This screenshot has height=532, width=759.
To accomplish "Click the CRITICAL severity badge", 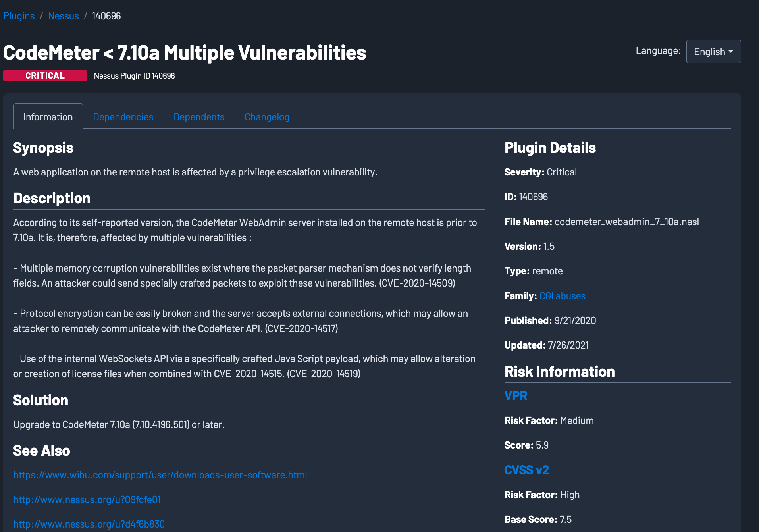I will (x=45, y=75).
